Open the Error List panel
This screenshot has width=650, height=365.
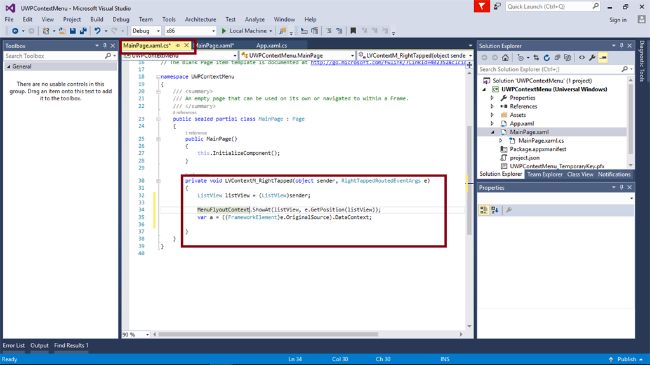(14, 346)
